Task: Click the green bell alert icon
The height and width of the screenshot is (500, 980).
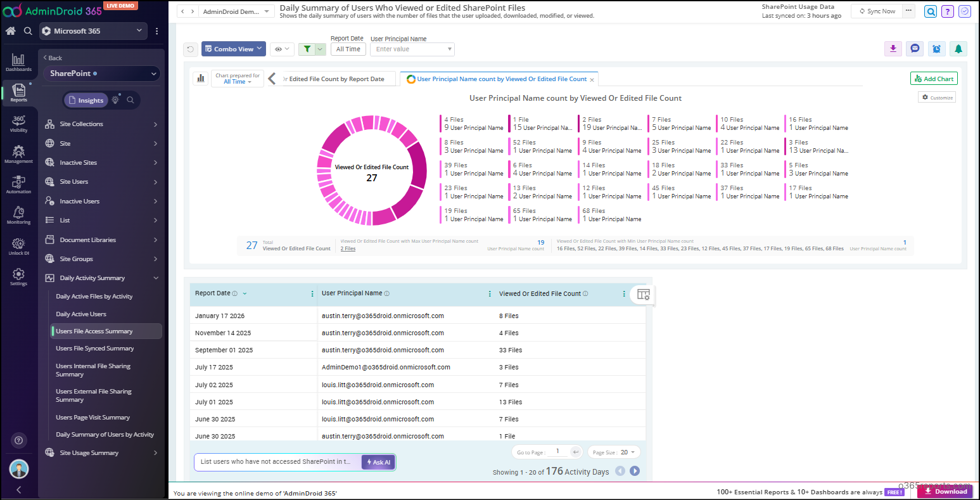Action: coord(958,49)
